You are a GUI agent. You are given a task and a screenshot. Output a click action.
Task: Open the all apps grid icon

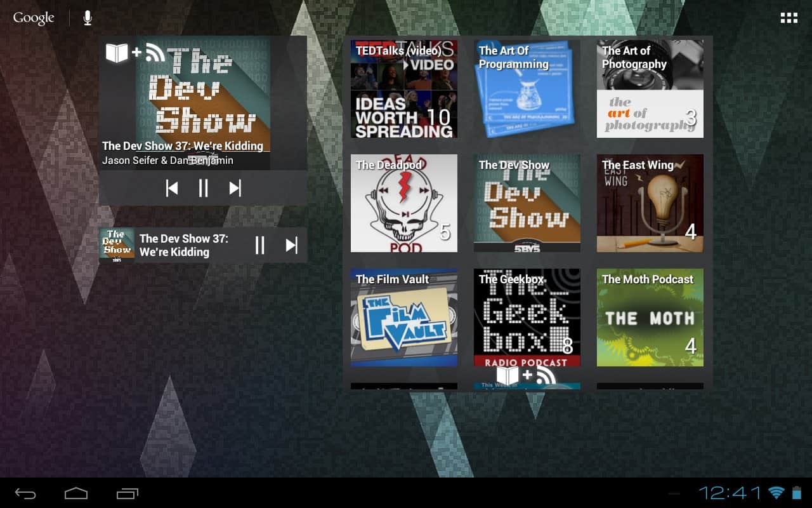point(789,18)
